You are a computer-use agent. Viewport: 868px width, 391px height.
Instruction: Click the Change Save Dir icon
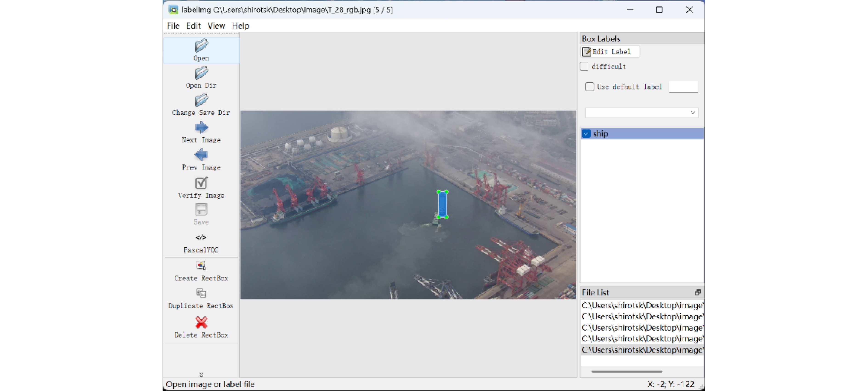(201, 100)
